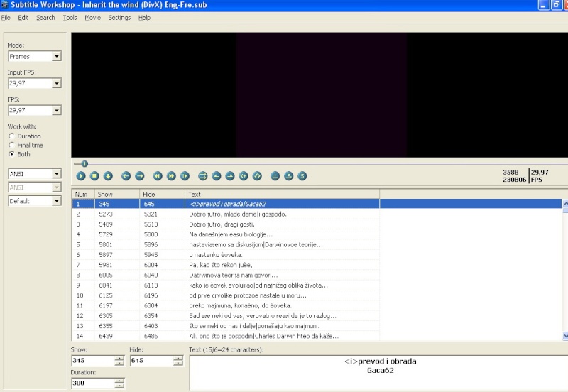Open the Movie menu
The image size is (568, 392).
[92, 18]
